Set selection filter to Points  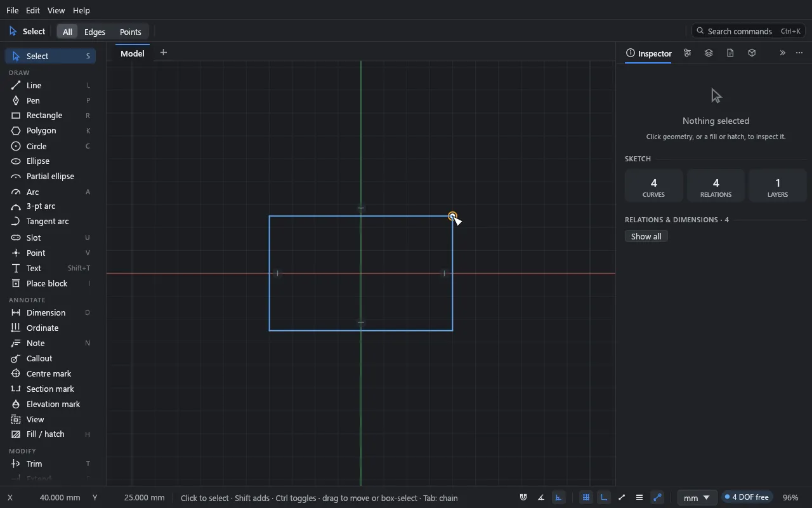(131, 32)
